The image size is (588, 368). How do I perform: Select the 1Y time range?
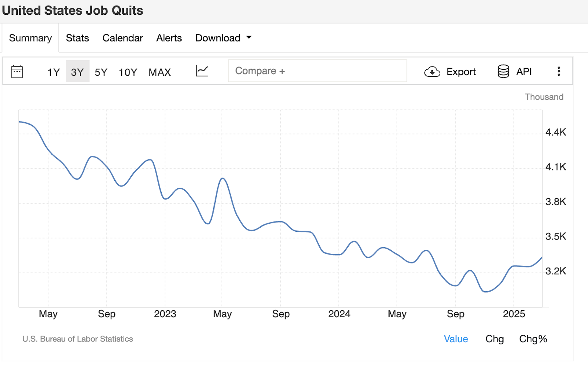[x=54, y=72]
